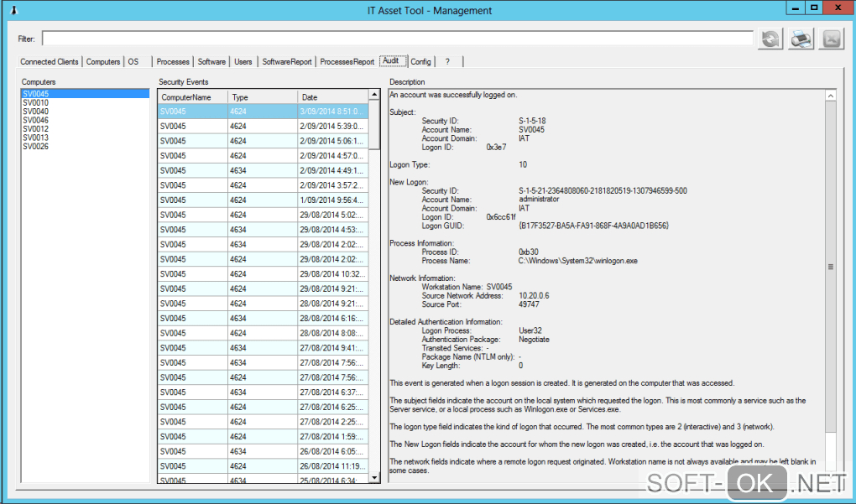The width and height of the screenshot is (856, 504).
Task: Open the Config tab
Action: click(x=420, y=61)
